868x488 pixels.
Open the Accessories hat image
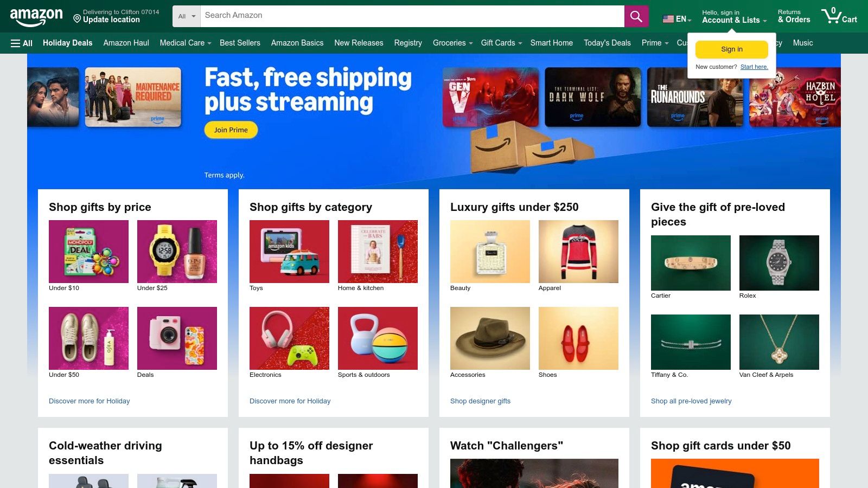coord(490,338)
